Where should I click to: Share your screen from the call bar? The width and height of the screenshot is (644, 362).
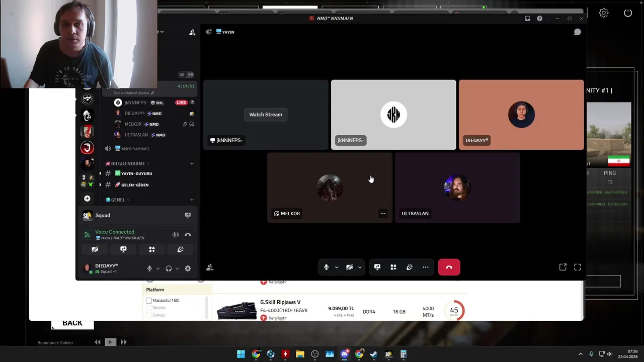click(377, 267)
